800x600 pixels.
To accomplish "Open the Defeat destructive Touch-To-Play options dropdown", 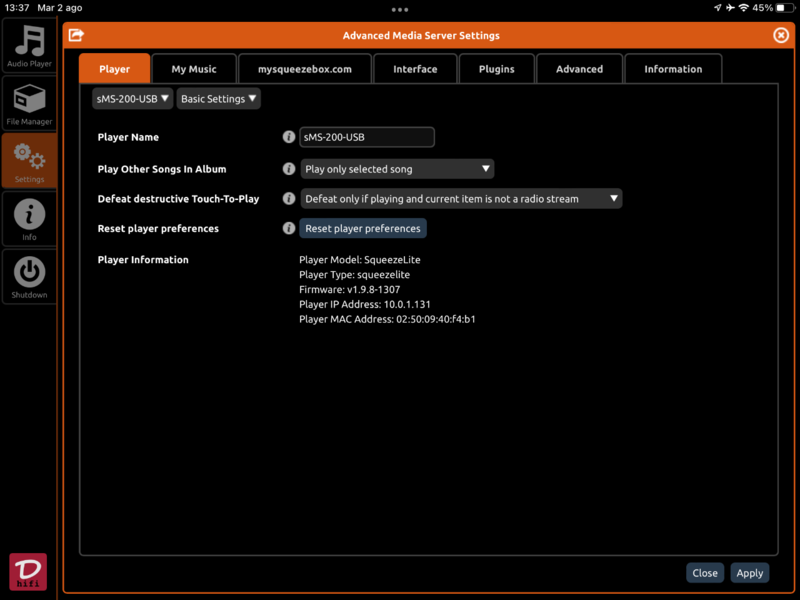I will (461, 199).
